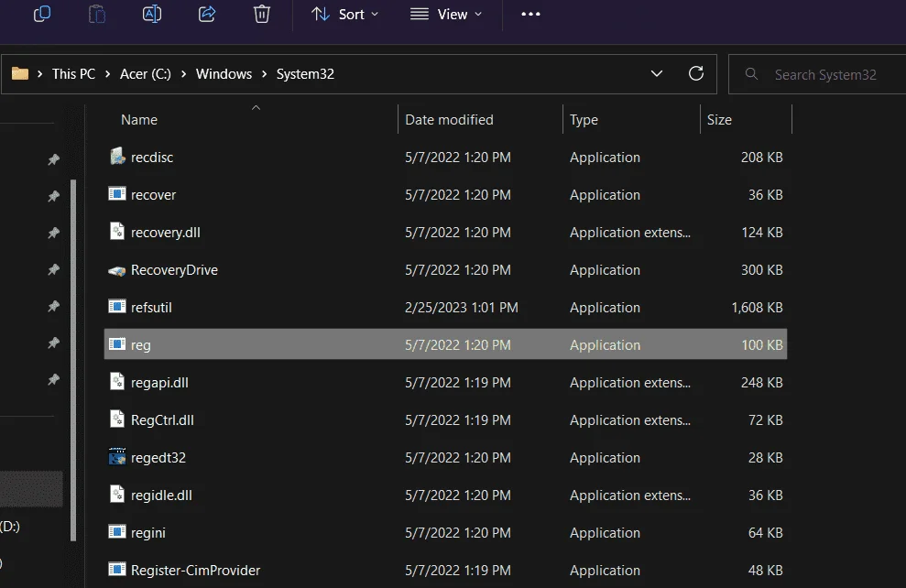Click the Search System32 field
Image resolution: width=906 pixels, height=588 pixels.
pos(817,74)
